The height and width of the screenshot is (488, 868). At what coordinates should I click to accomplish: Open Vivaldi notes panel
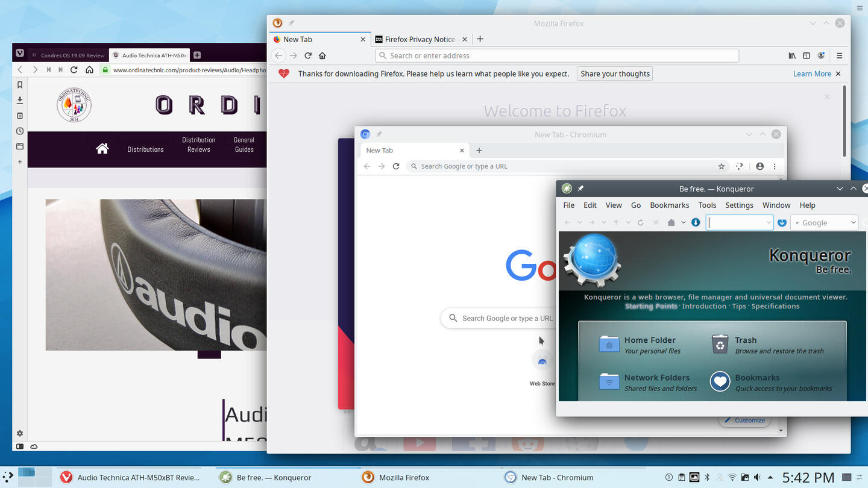(x=20, y=116)
